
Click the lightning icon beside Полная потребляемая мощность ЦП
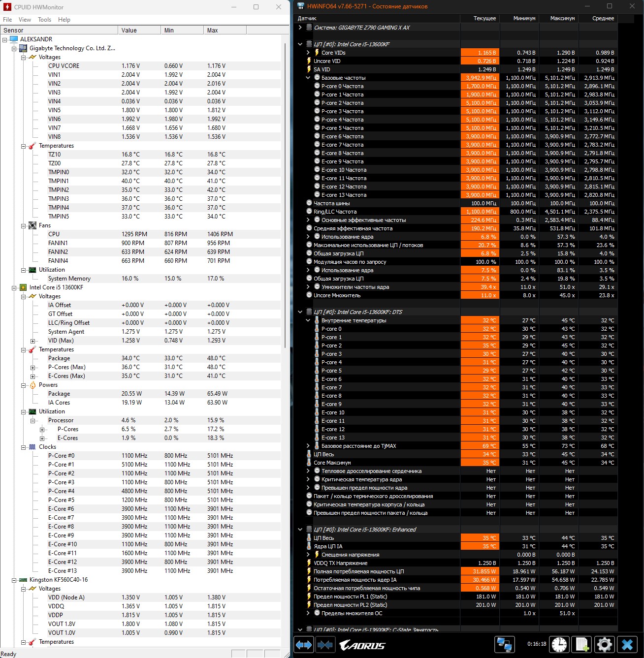coord(309,571)
